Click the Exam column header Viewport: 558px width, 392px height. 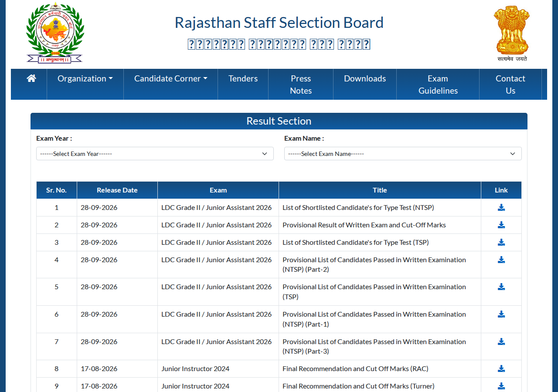click(218, 190)
